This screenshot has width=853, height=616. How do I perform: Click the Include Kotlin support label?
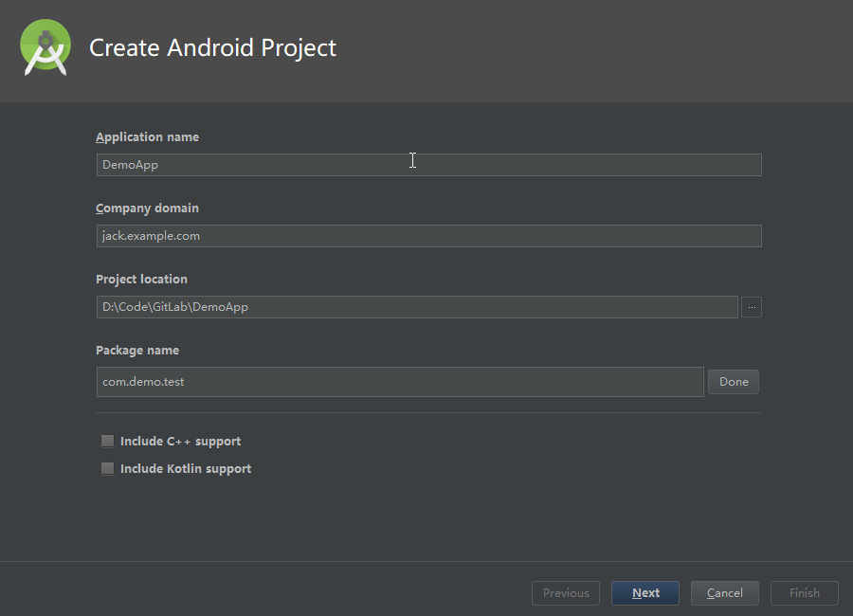pyautogui.click(x=186, y=469)
